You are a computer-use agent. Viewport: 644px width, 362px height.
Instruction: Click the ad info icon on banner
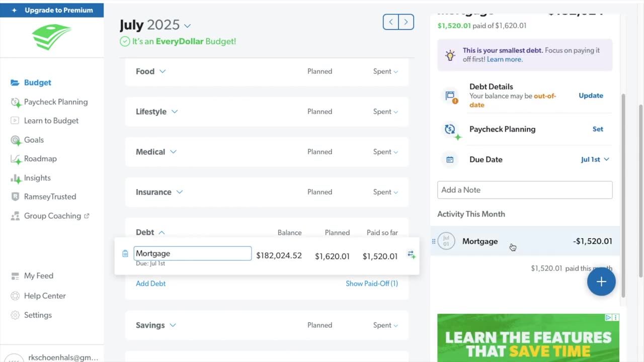point(608,318)
